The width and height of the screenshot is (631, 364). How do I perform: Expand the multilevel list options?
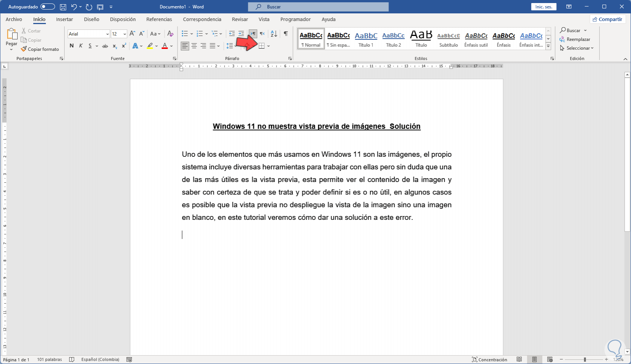coord(221,34)
